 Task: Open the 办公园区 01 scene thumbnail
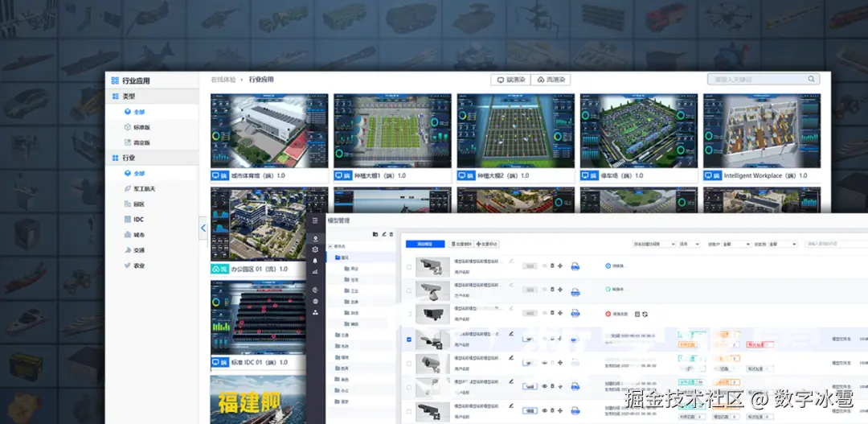coord(259,224)
